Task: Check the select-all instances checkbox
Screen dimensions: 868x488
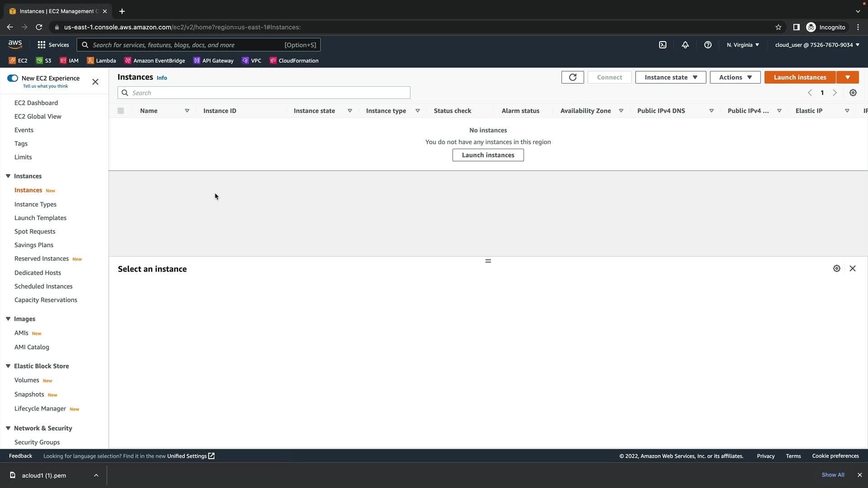Action: tap(121, 111)
